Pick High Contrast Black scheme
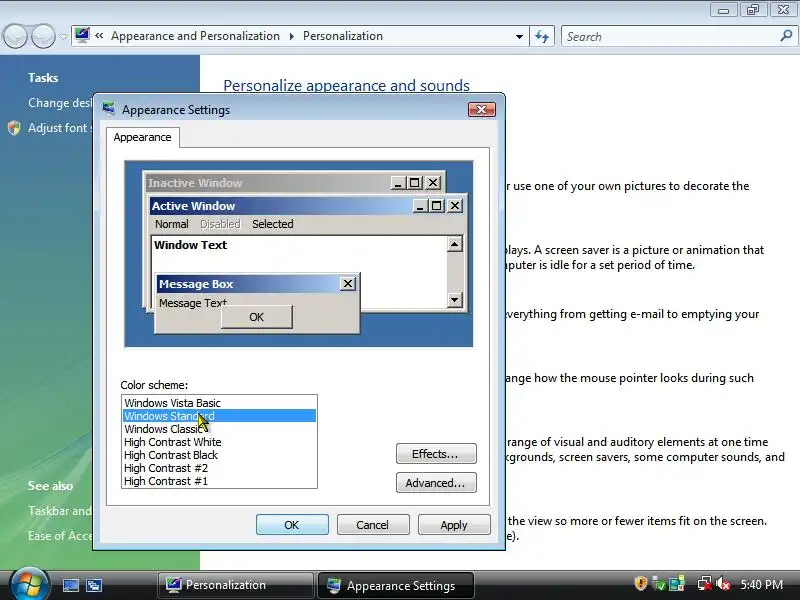The height and width of the screenshot is (600, 800). [219, 455]
